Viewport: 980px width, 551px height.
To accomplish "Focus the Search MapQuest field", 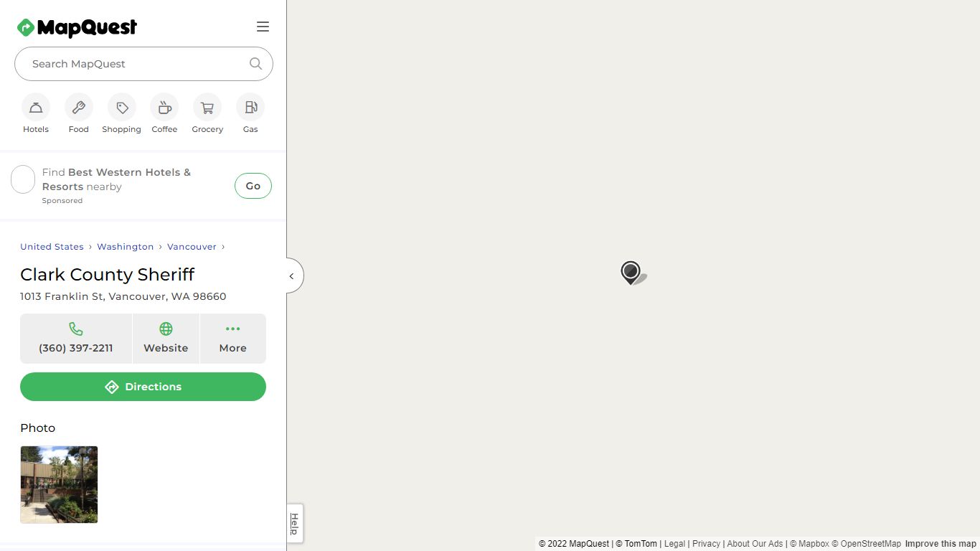I will coord(143,64).
